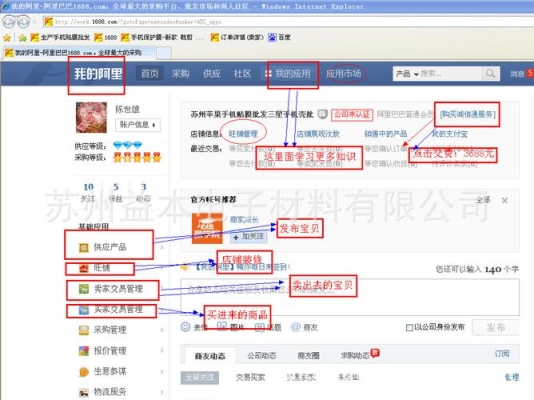Click the 报价管理 sidebar icon

coord(84,351)
